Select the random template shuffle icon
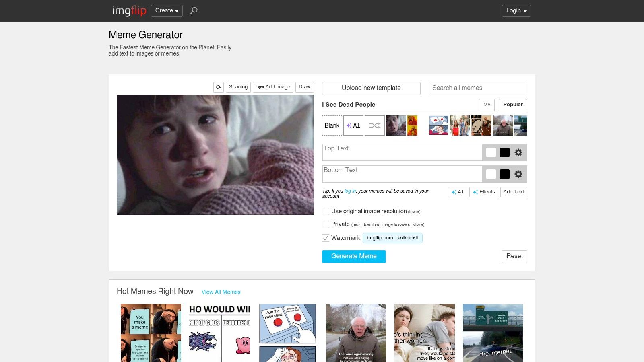The image size is (644, 362). 375,125
